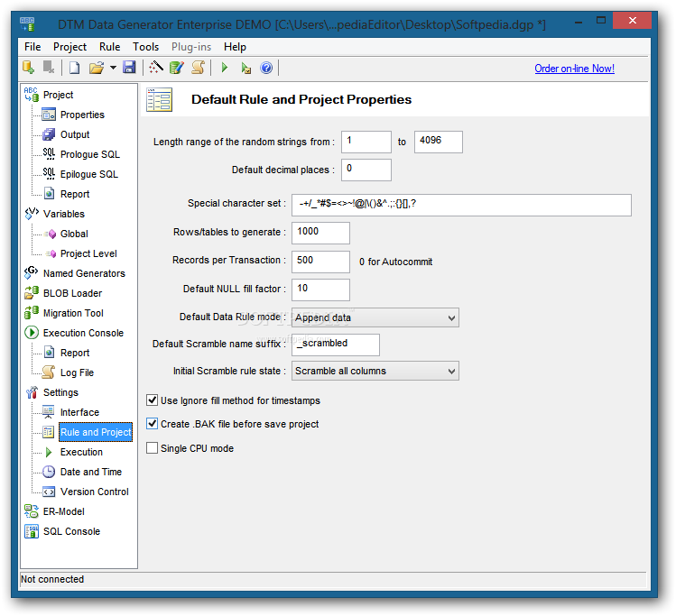Click the maximum length field showing 4096
676x616 pixels.
tap(439, 142)
